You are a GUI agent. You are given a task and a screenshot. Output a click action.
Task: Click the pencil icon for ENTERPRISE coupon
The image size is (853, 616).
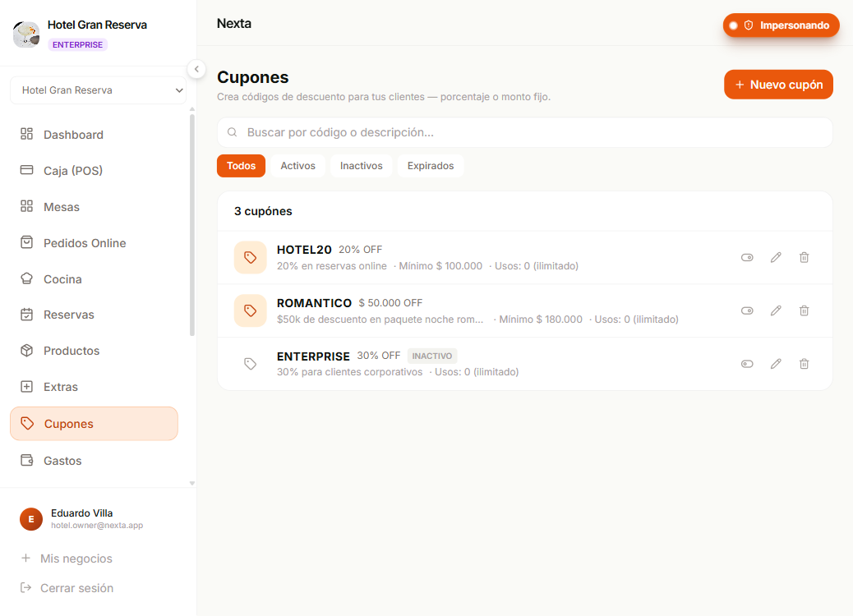(776, 364)
